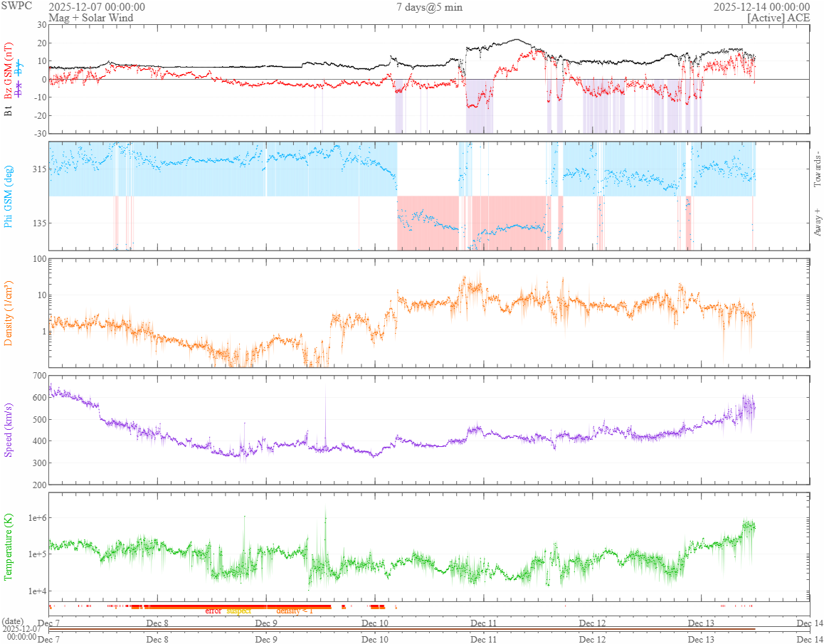Click the end time 2025-12-14 00:00:00 in header
This screenshot has width=824, height=644.
[761, 7]
